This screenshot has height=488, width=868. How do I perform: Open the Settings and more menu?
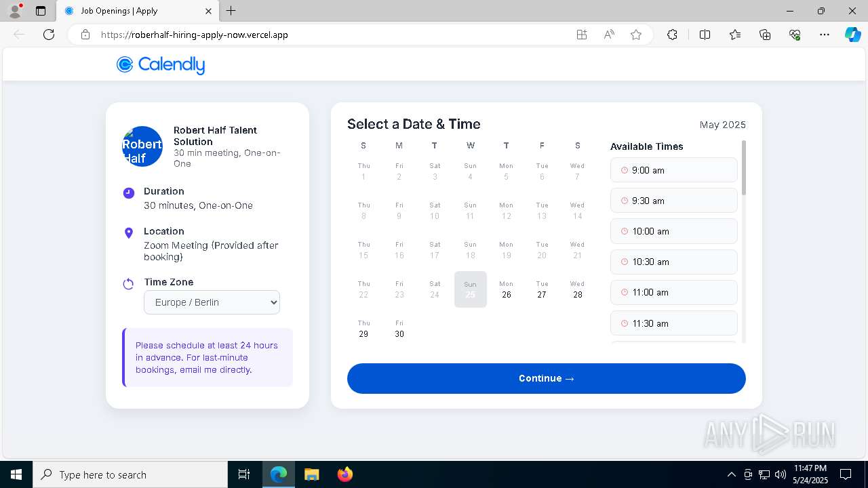(x=825, y=35)
